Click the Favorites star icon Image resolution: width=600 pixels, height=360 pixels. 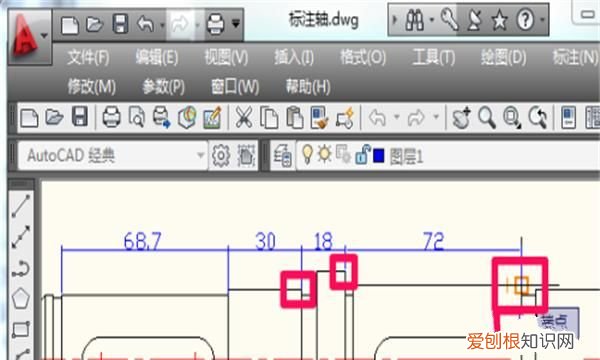[499, 20]
